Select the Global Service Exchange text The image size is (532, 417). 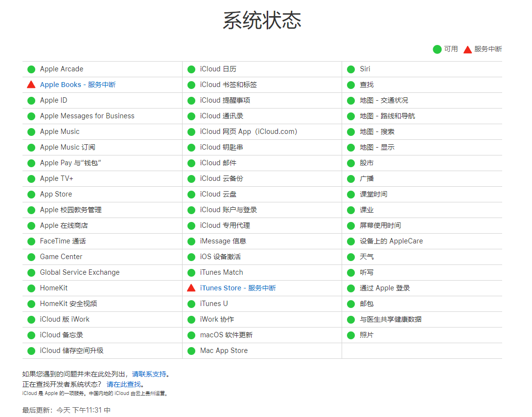80,273
